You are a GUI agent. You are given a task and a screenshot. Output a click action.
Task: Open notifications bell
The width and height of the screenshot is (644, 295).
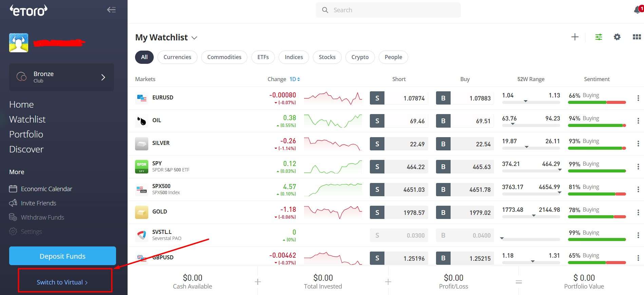pyautogui.click(x=638, y=10)
